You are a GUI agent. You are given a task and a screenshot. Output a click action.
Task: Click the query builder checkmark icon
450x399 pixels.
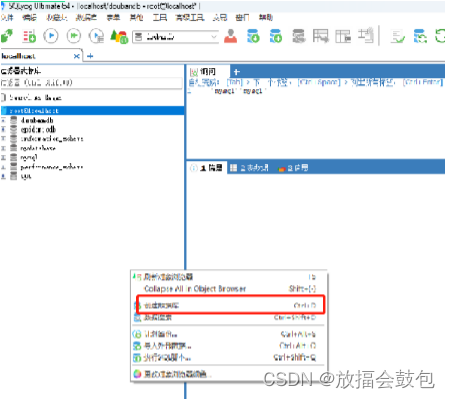coord(398,36)
